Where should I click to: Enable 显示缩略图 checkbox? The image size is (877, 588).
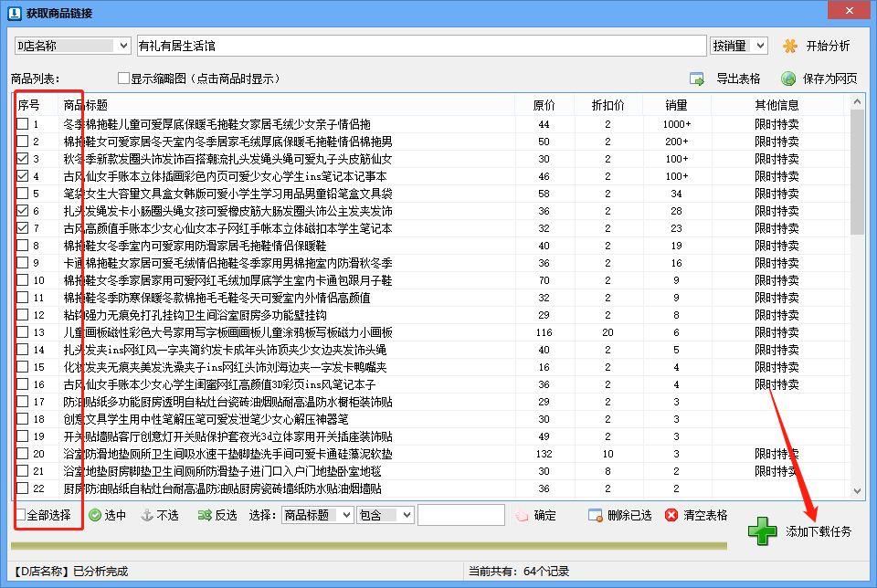(x=123, y=79)
